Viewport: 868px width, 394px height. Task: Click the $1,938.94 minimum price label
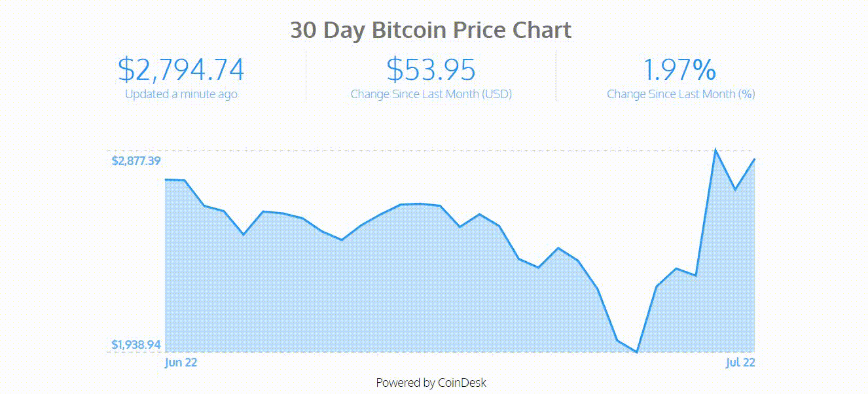(x=136, y=344)
